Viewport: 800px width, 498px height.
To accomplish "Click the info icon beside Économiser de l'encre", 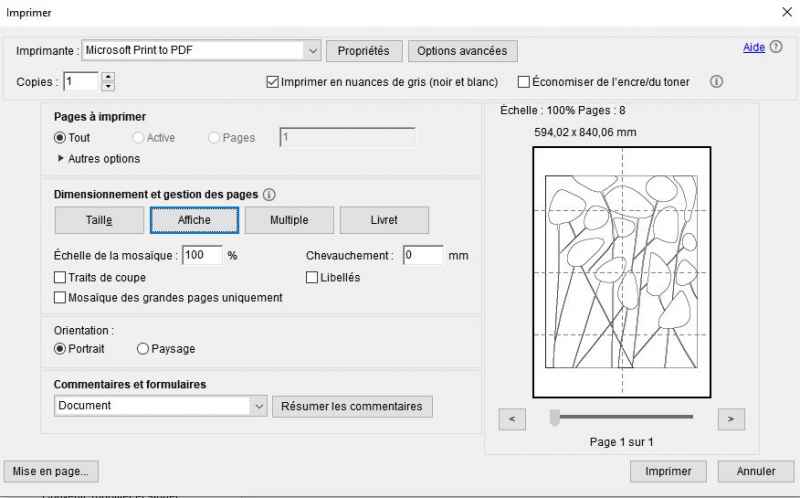I will tap(716, 82).
